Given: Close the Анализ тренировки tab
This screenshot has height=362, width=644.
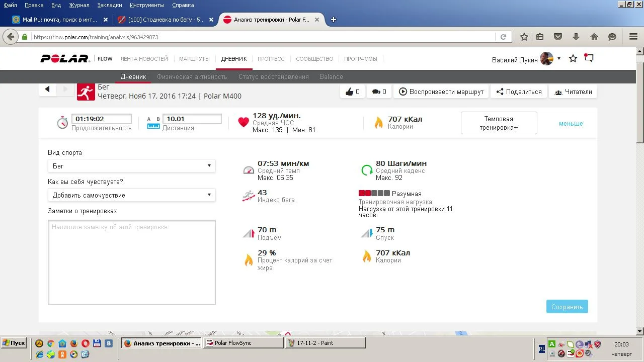Looking at the screenshot, I should [x=317, y=20].
